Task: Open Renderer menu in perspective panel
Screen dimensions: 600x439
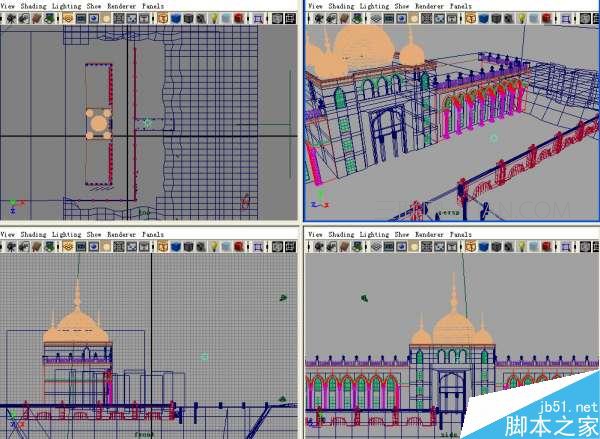Action: (429, 6)
